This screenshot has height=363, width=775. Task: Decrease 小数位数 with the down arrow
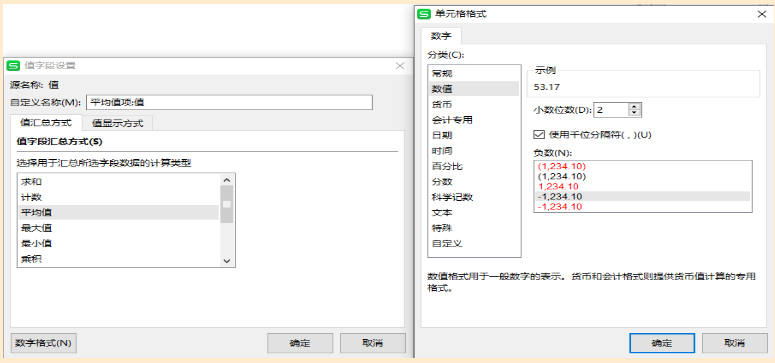(x=635, y=113)
